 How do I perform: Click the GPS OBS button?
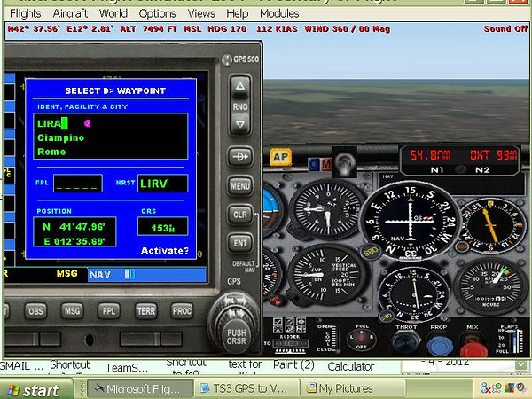pyautogui.click(x=35, y=311)
